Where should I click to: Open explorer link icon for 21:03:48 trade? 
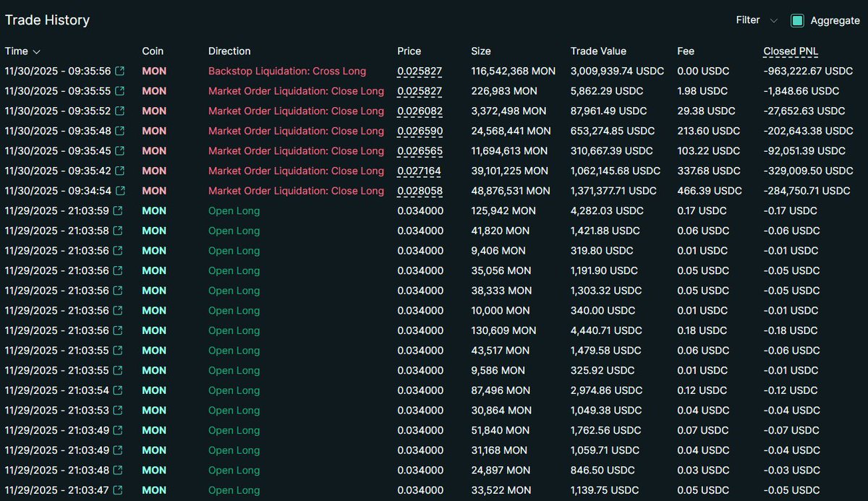(118, 470)
